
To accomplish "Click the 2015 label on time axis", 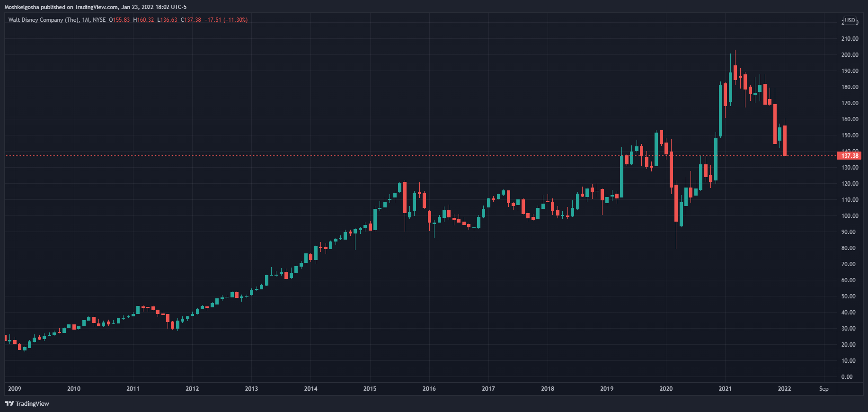I will tap(370, 389).
